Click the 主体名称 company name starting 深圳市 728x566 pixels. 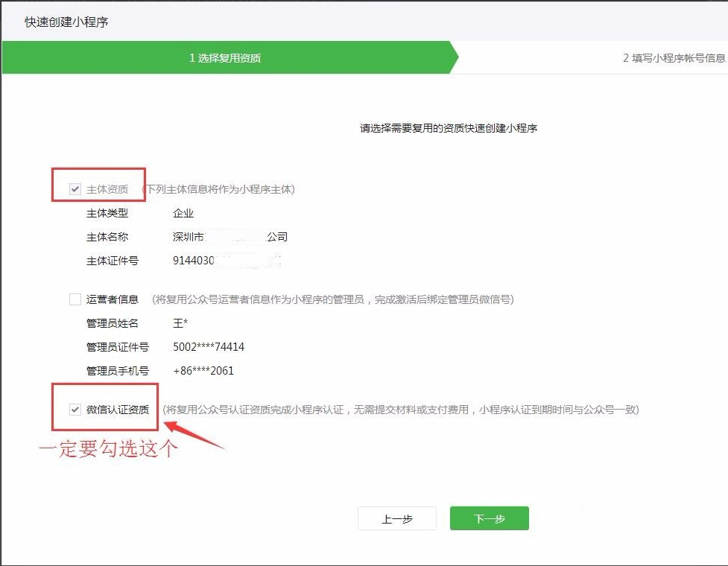click(230, 237)
